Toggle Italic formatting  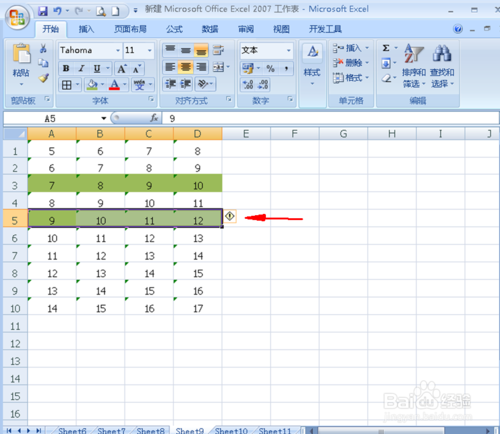[x=81, y=68]
